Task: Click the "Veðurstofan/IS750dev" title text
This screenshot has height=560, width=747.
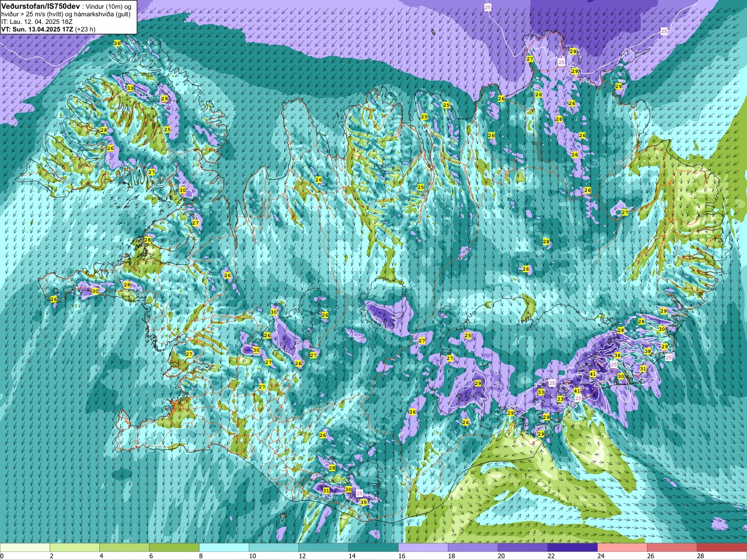Action: [40, 5]
